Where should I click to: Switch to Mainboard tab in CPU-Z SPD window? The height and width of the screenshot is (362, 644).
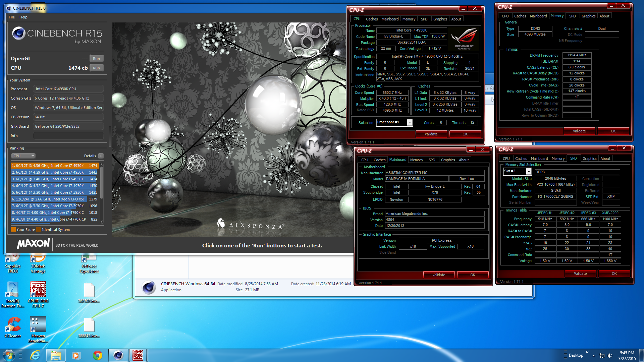(x=539, y=159)
